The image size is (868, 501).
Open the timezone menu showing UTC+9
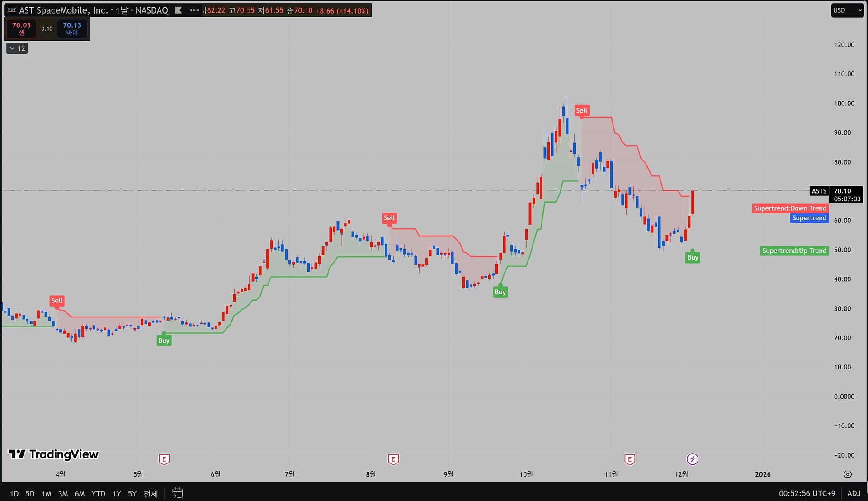click(807, 493)
